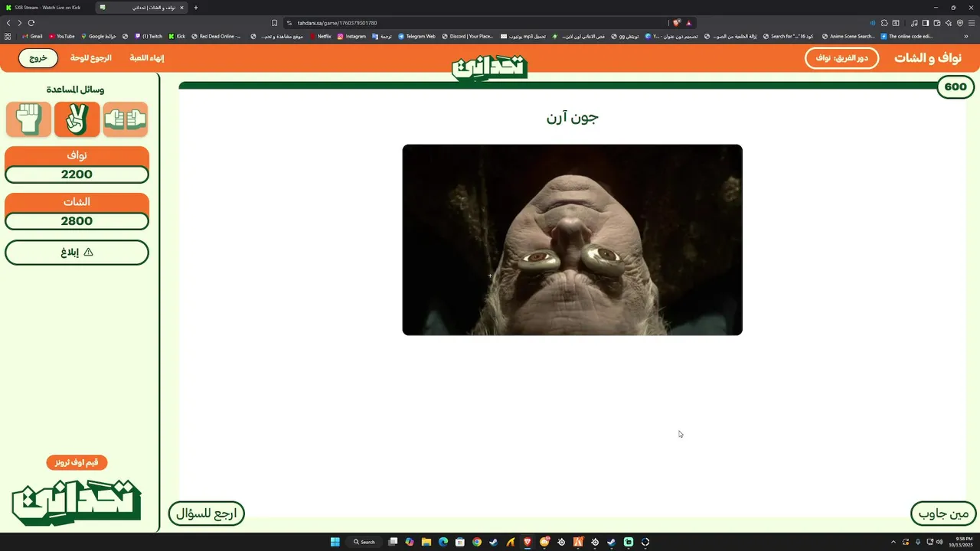Select the raised fist help icon
Viewport: 980px width, 551px height.
[x=28, y=119]
